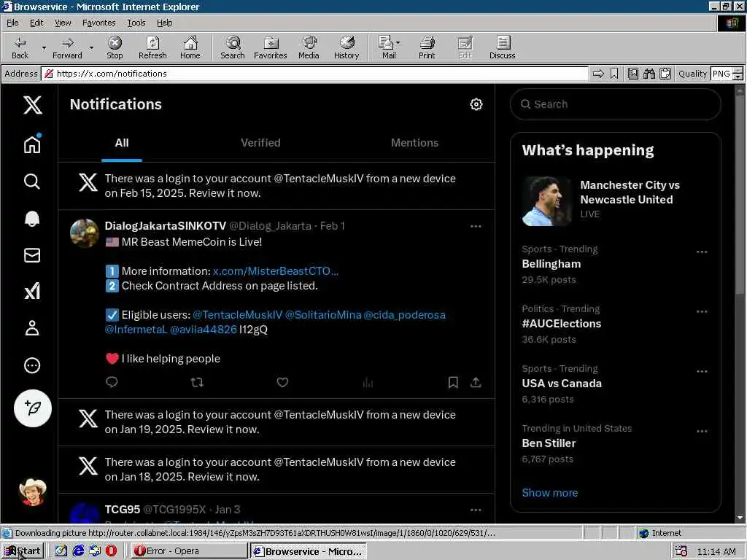The width and height of the screenshot is (747, 560).
Task: Open Messages envelope icon in sidebar
Action: [32, 255]
